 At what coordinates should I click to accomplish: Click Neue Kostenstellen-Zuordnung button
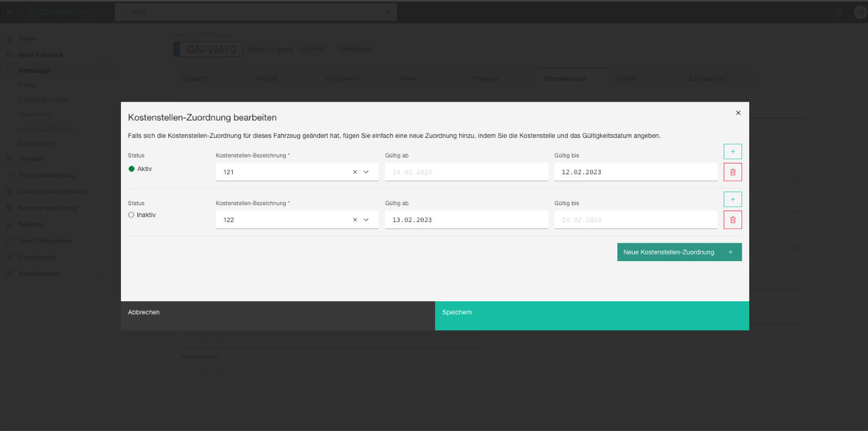coord(679,252)
